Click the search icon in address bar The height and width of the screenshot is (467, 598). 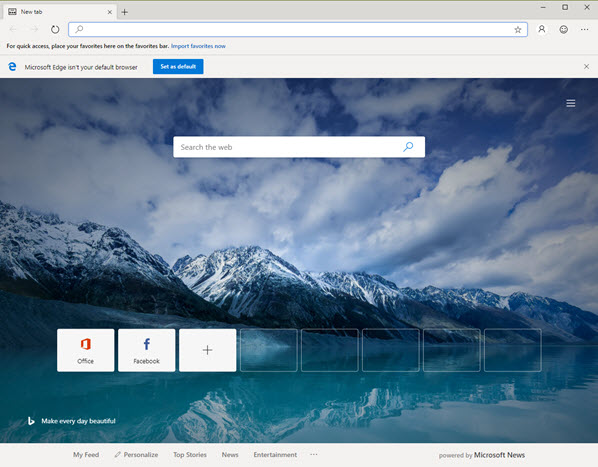79,29
